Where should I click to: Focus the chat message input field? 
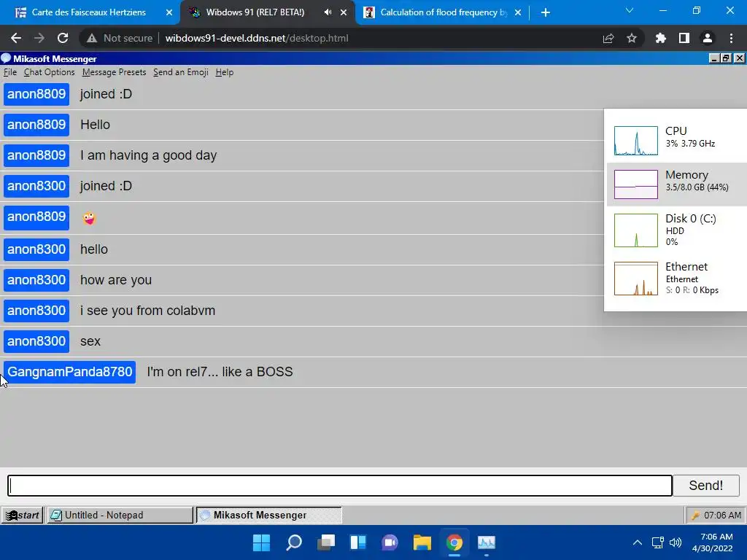[340, 485]
